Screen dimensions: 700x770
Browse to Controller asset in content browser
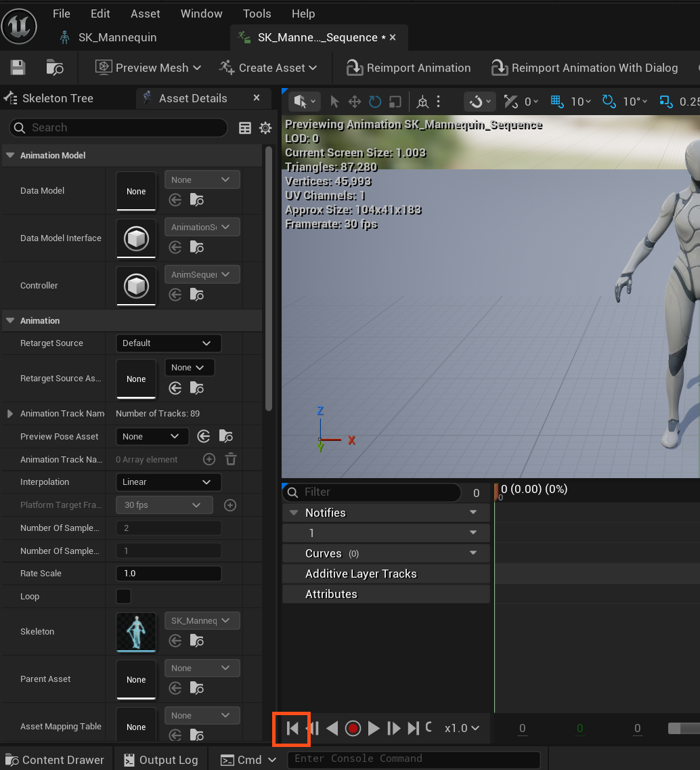tap(197, 295)
